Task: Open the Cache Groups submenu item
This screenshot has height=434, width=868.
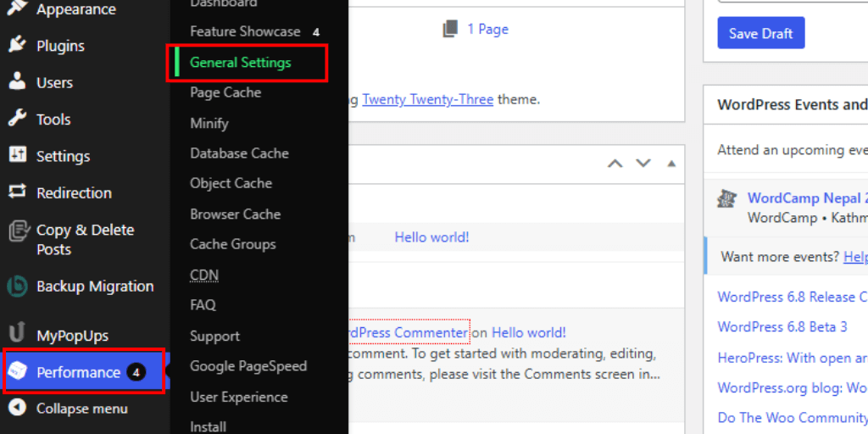Action: coord(232,244)
